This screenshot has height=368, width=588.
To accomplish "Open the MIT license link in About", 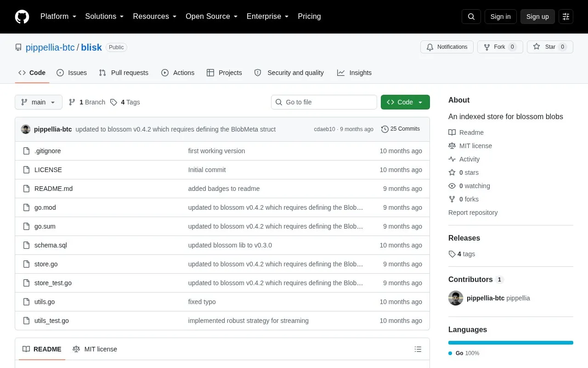I will click(470, 146).
